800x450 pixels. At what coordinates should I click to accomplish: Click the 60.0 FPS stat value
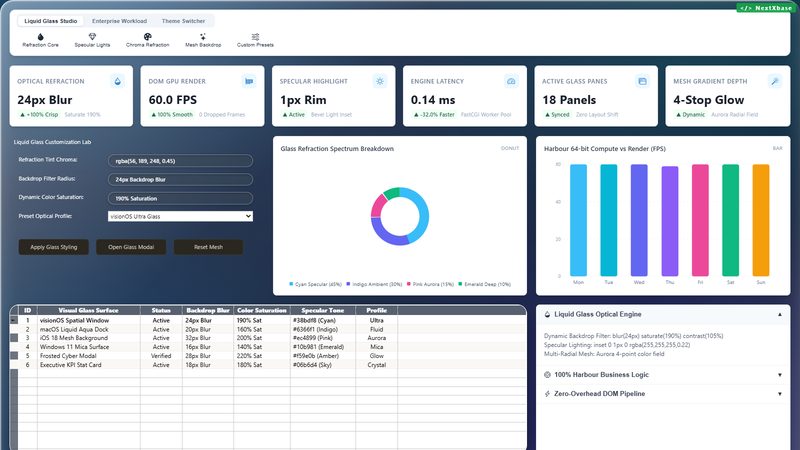(x=172, y=100)
